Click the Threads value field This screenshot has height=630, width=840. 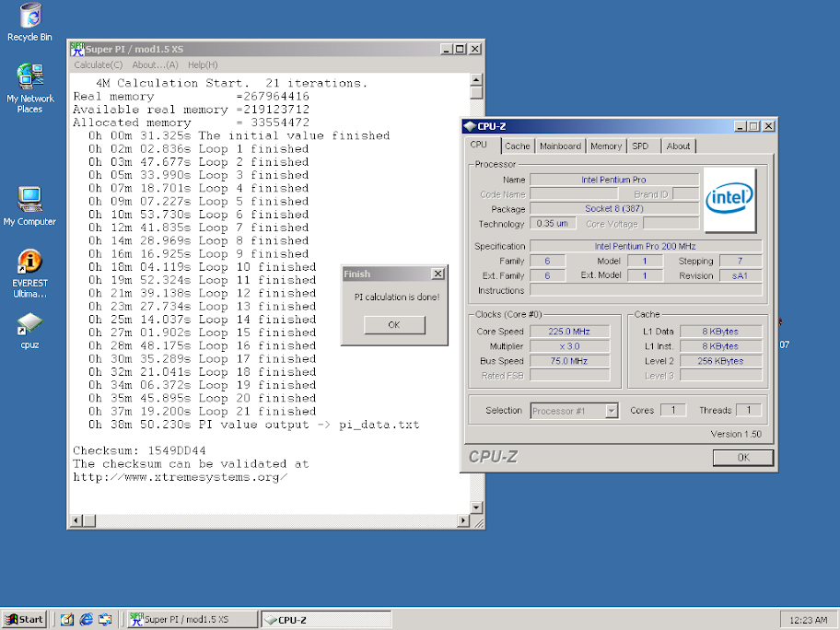[x=749, y=410]
